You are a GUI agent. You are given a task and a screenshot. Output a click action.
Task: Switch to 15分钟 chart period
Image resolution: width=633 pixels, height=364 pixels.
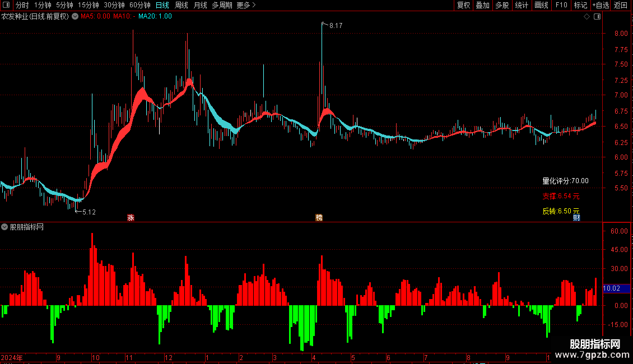click(x=89, y=5)
